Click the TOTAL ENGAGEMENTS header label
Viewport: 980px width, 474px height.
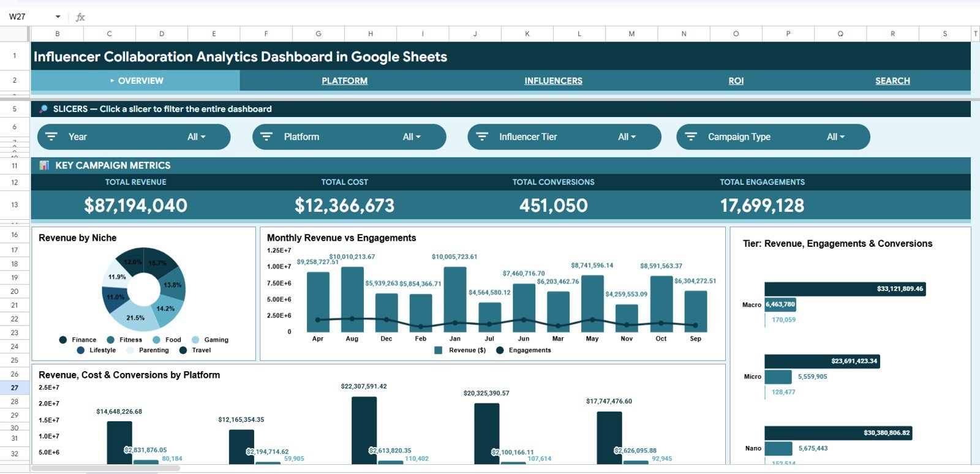click(763, 182)
